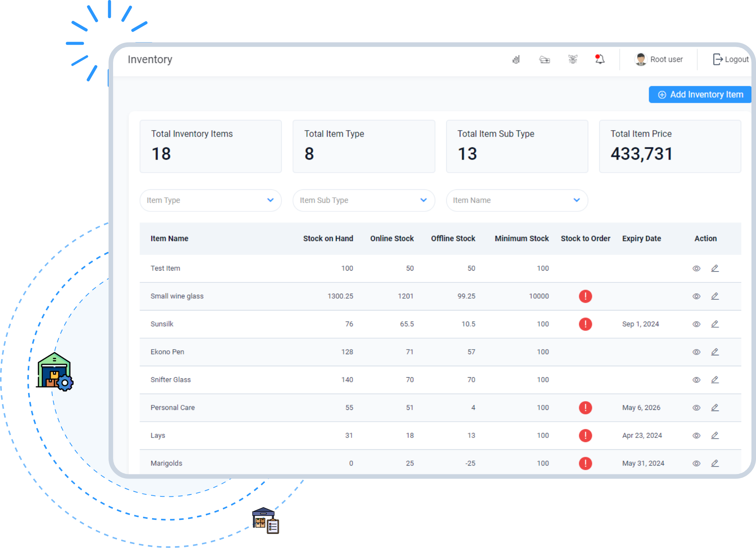Screen dimensions: 756x548
Task: Edit Test Item with pencil icon
Action: coord(715,268)
